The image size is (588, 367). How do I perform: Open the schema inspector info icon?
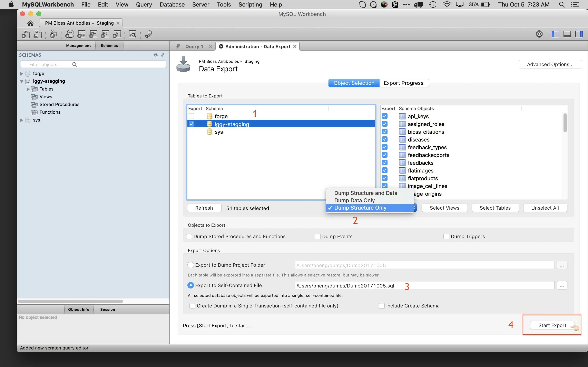pyautogui.click(x=53, y=34)
